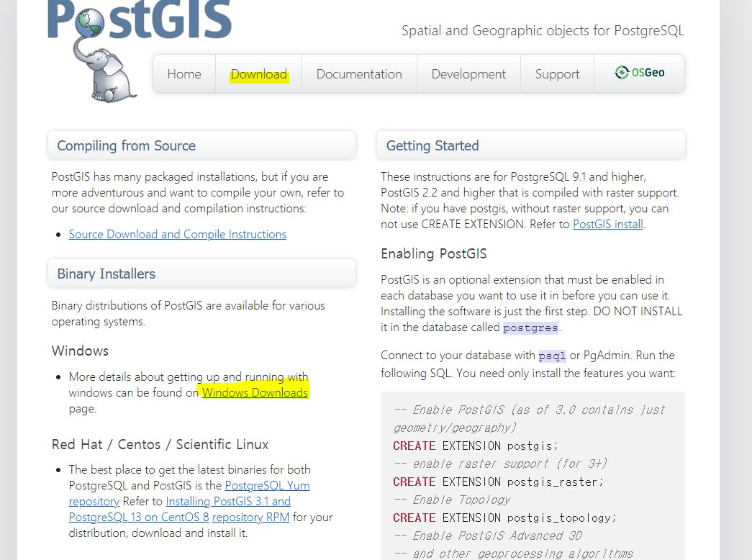Follow the PostGIS install link
This screenshot has height=560, width=752.
[607, 224]
